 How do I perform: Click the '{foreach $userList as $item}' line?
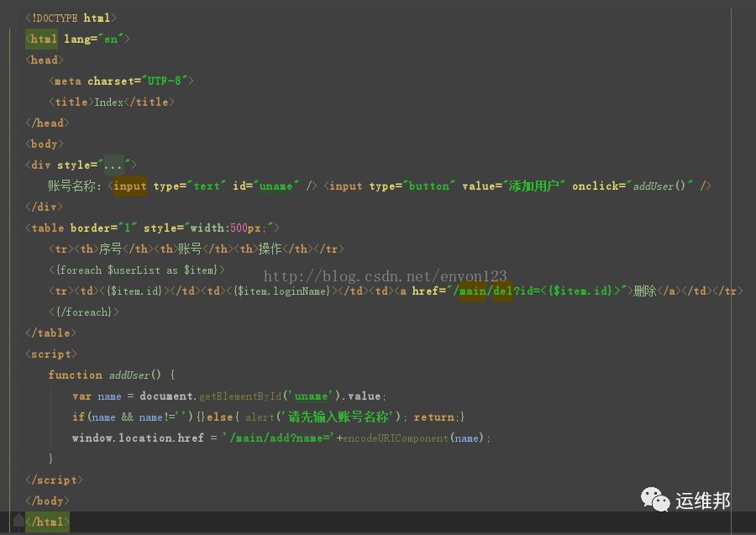pos(137,270)
